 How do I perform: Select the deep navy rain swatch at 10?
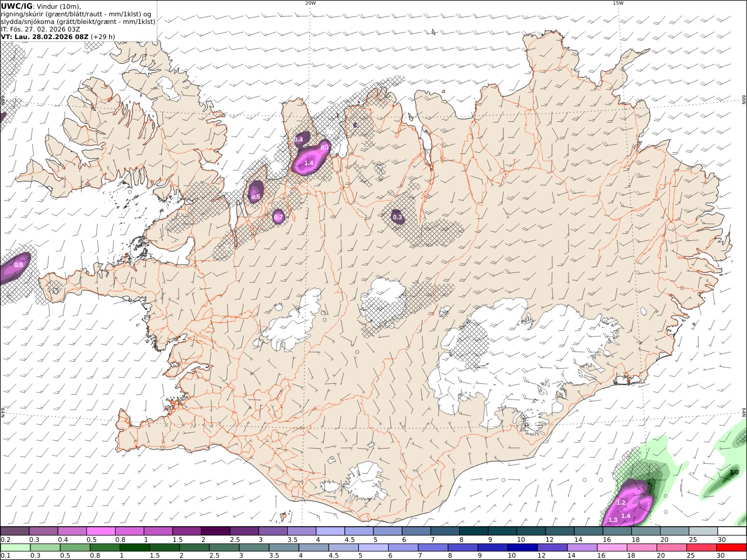[x=522, y=547]
